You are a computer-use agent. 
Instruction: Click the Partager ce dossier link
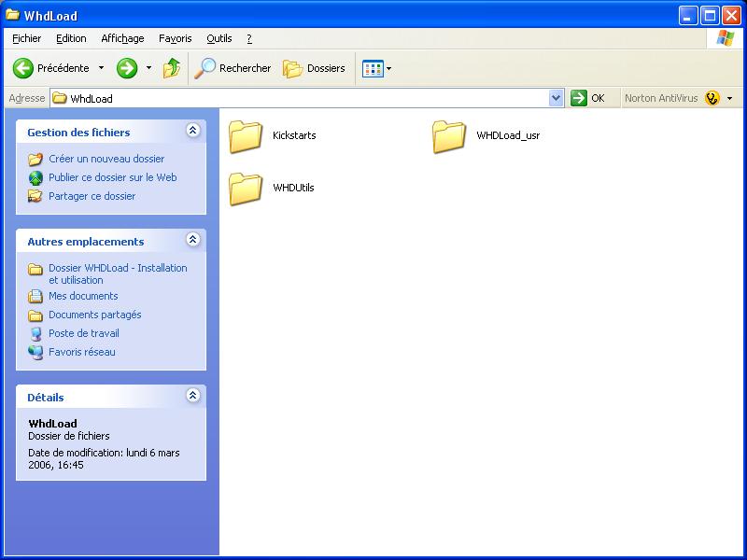[x=92, y=196]
